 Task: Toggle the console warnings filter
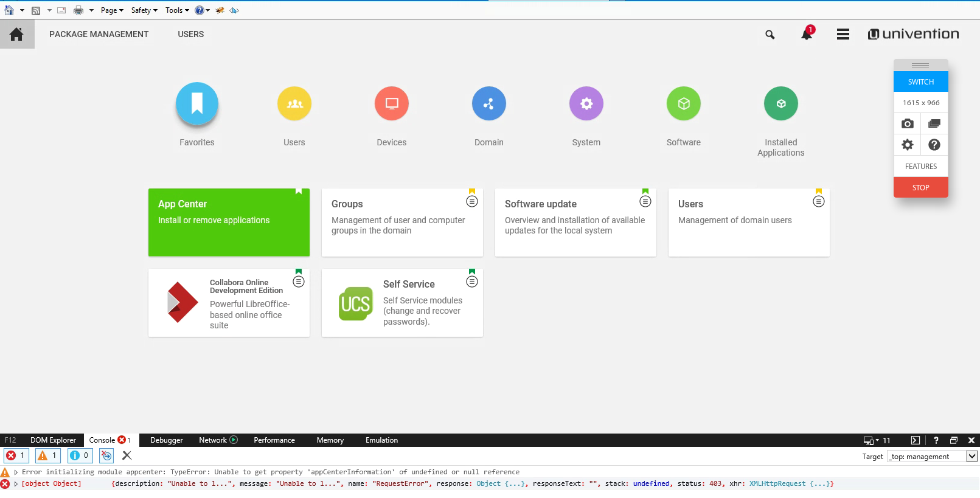47,455
